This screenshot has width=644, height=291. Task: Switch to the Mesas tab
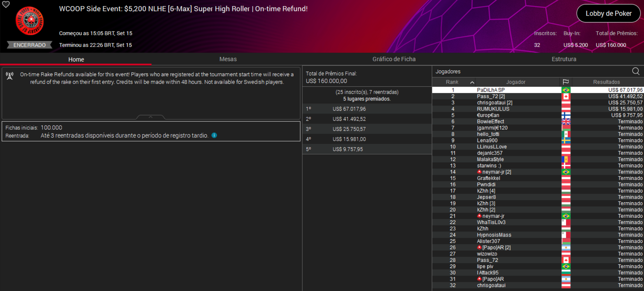228,59
